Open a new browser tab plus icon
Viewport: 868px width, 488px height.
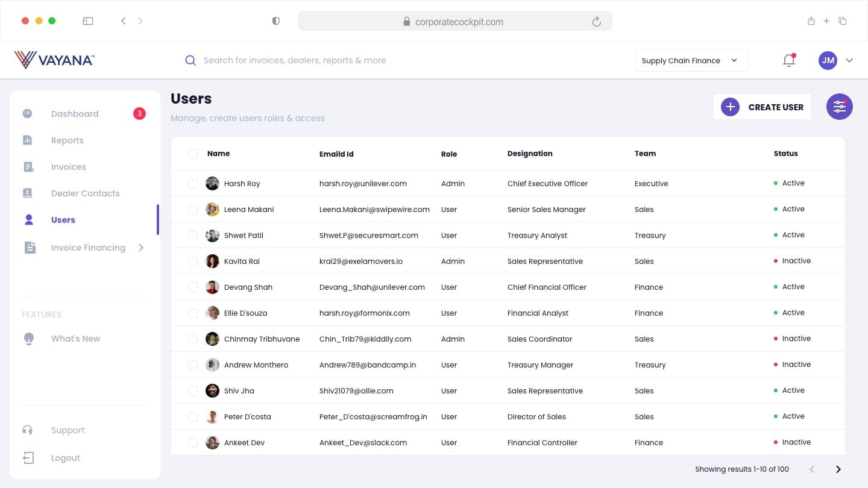826,21
